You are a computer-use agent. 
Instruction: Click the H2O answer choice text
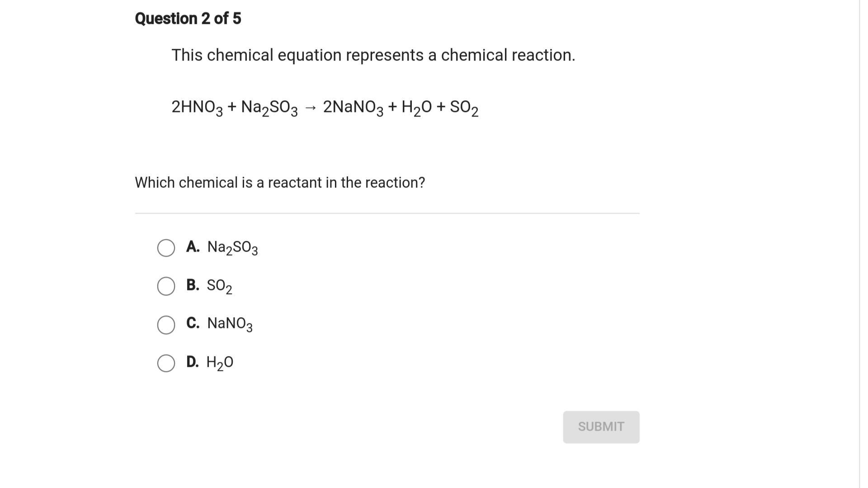point(220,362)
